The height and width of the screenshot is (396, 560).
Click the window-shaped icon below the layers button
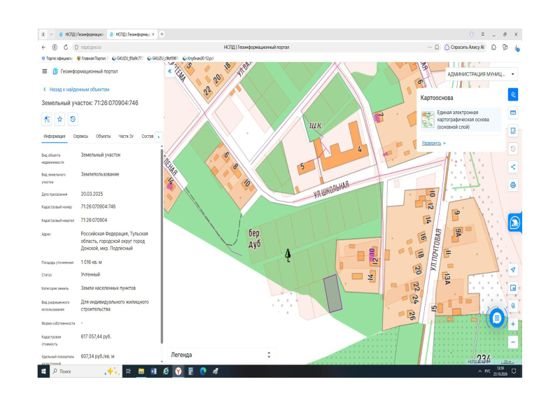pyautogui.click(x=513, y=113)
